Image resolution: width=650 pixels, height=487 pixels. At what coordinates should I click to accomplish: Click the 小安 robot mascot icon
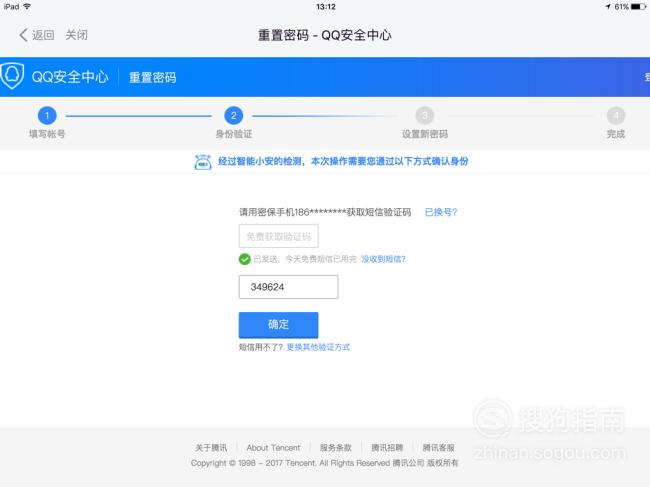click(x=203, y=162)
